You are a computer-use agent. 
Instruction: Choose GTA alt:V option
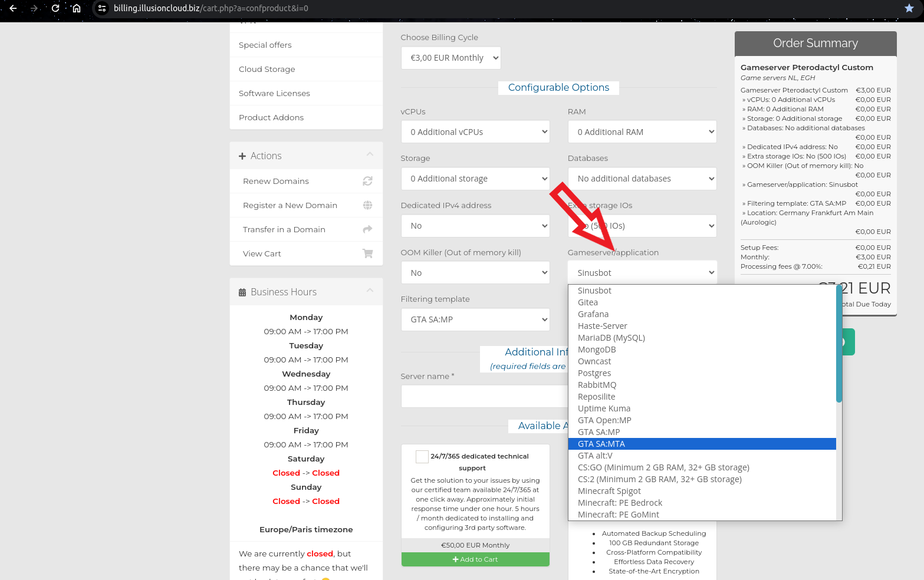click(702, 456)
